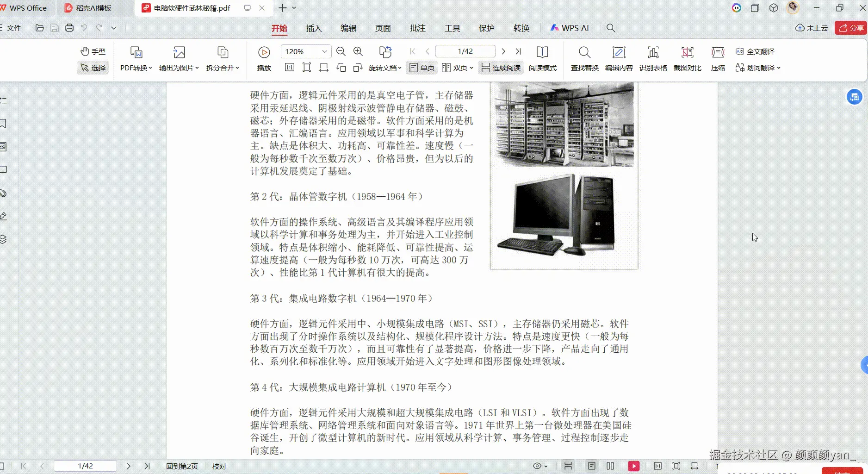This screenshot has height=474, width=868.
Task: Click the save icon in quick access bar
Action: pyautogui.click(x=55, y=28)
